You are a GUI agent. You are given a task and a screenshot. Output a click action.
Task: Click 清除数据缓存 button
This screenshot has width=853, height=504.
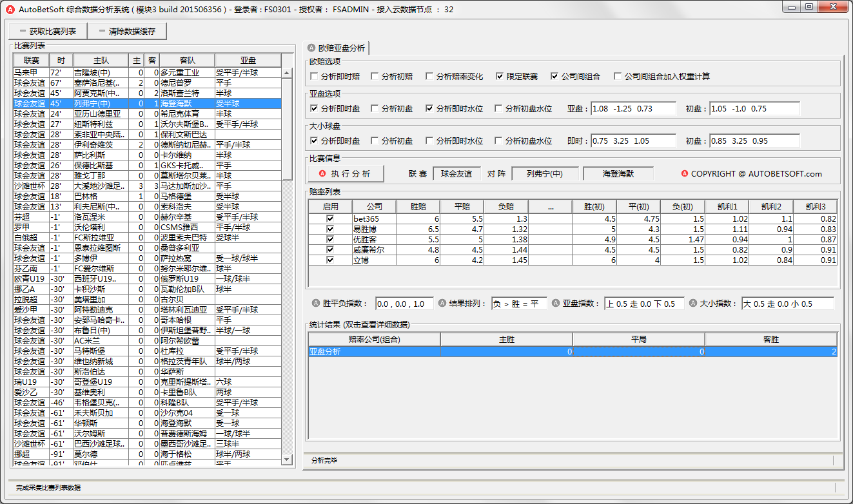[x=128, y=31]
